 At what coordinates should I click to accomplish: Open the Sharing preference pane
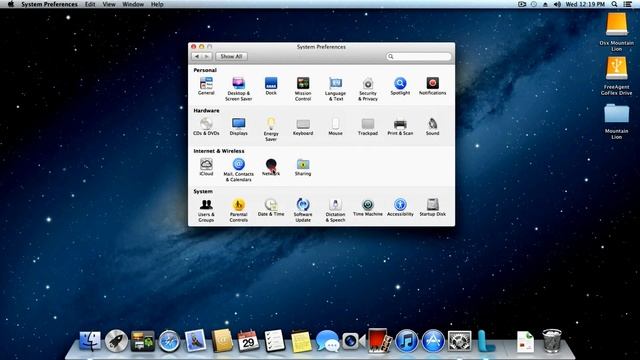tap(303, 167)
